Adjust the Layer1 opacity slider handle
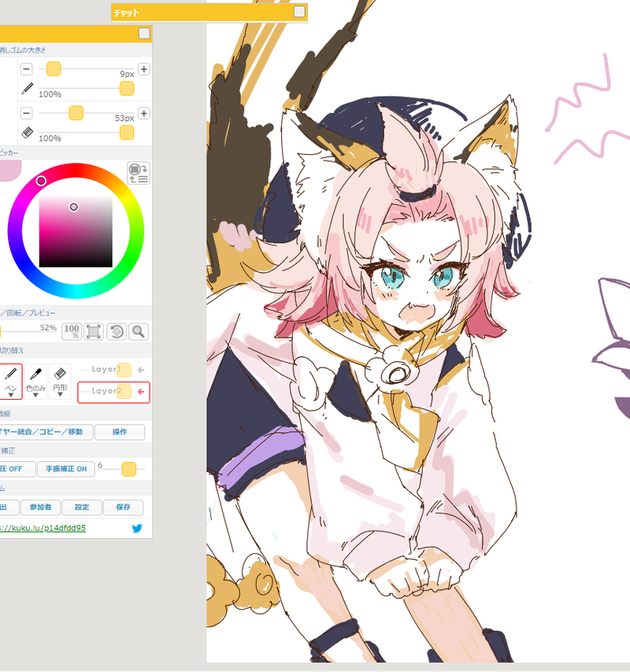630x672 pixels. (124, 369)
